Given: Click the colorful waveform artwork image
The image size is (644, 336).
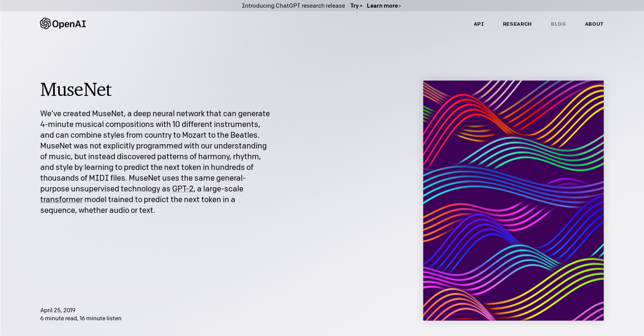Looking at the screenshot, I should point(513,200).
